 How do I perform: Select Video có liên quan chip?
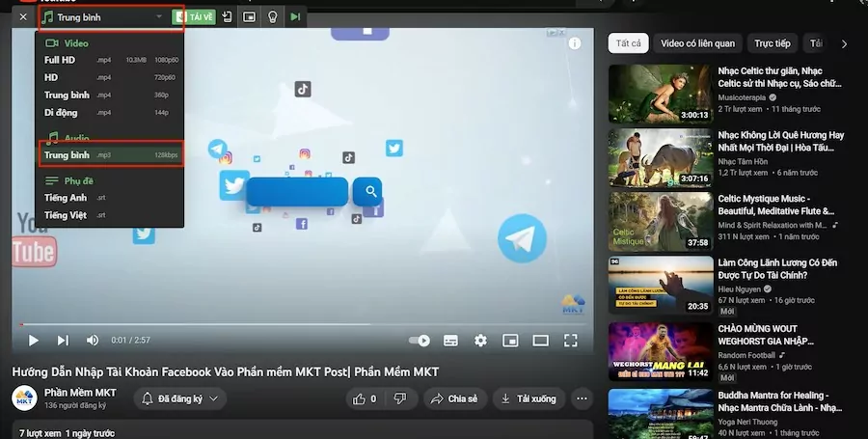(697, 43)
